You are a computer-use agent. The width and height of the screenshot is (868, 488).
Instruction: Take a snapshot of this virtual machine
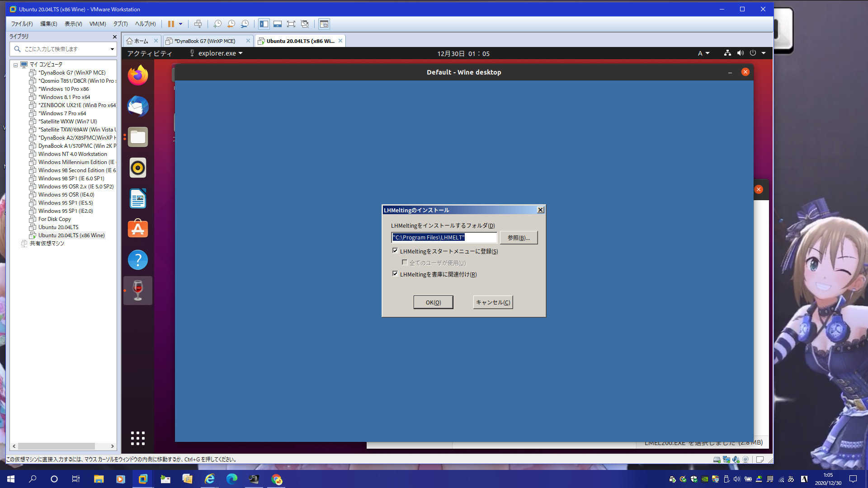coord(217,24)
